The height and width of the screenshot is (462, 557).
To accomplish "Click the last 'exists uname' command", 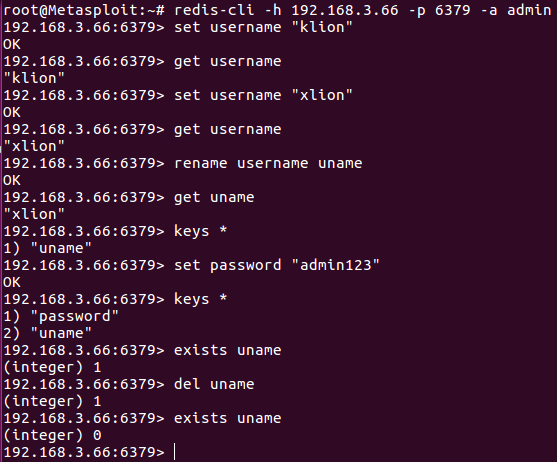I will [x=228, y=418].
